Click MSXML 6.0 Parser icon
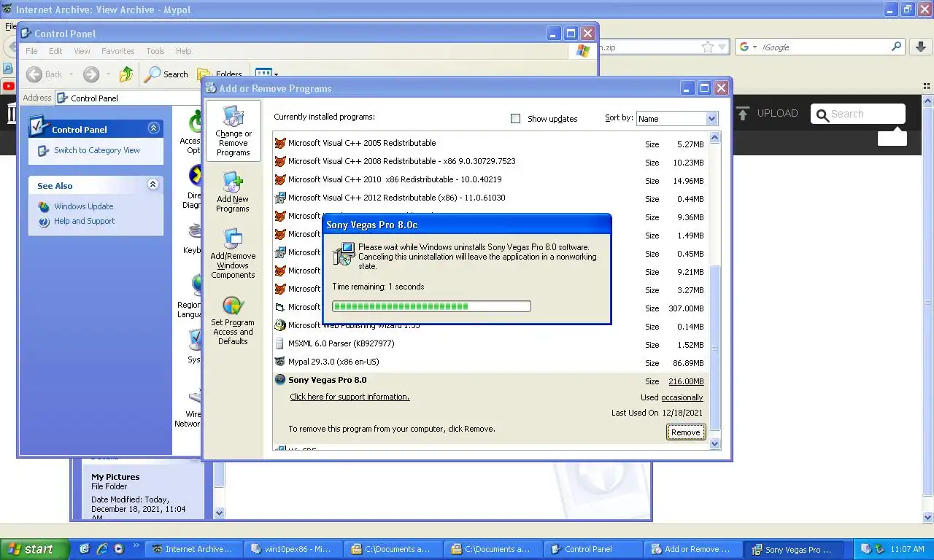The width and height of the screenshot is (934, 560). tap(280, 343)
